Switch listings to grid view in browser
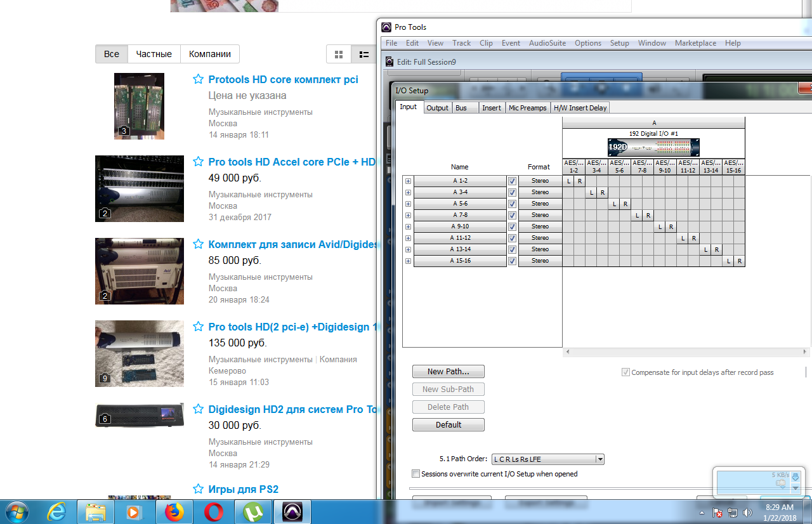 [x=339, y=55]
